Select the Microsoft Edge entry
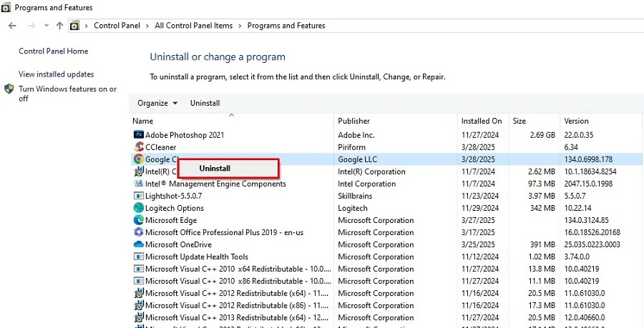Screen dimensions: 644x328 pos(171,220)
